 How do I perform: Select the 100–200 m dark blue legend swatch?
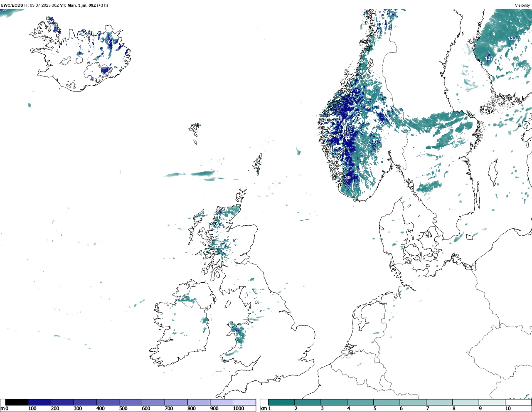click(39, 402)
